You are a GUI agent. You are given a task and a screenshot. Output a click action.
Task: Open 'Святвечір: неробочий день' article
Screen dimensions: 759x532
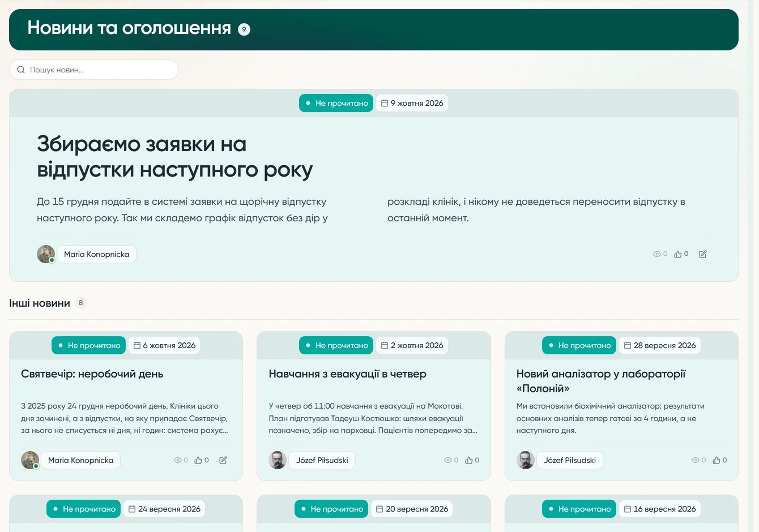[92, 374]
